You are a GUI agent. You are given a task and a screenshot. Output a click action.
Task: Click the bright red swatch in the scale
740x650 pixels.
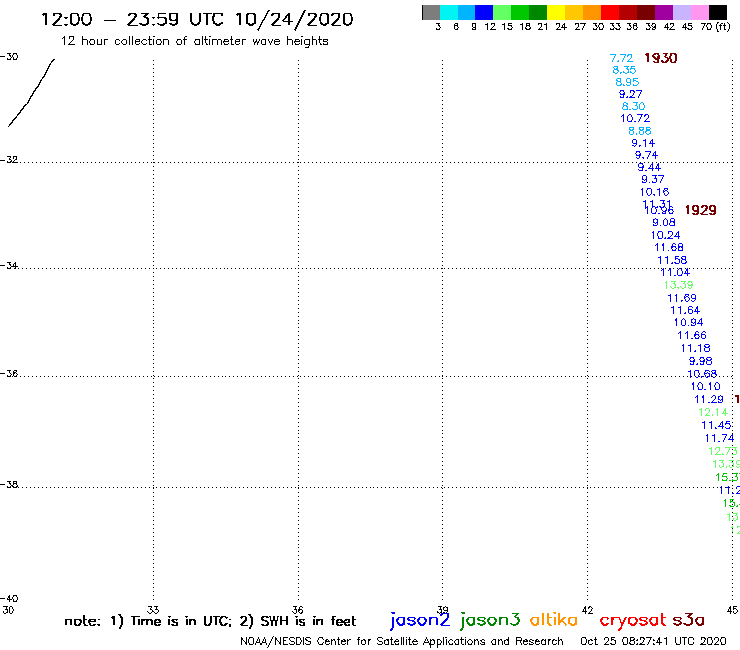(x=610, y=12)
